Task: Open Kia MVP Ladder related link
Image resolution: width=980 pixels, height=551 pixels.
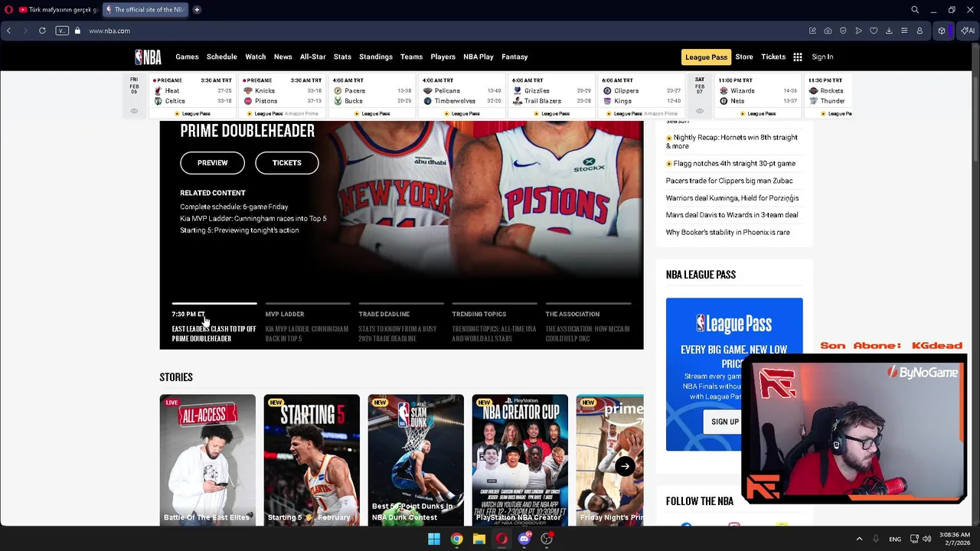Action: [x=253, y=218]
